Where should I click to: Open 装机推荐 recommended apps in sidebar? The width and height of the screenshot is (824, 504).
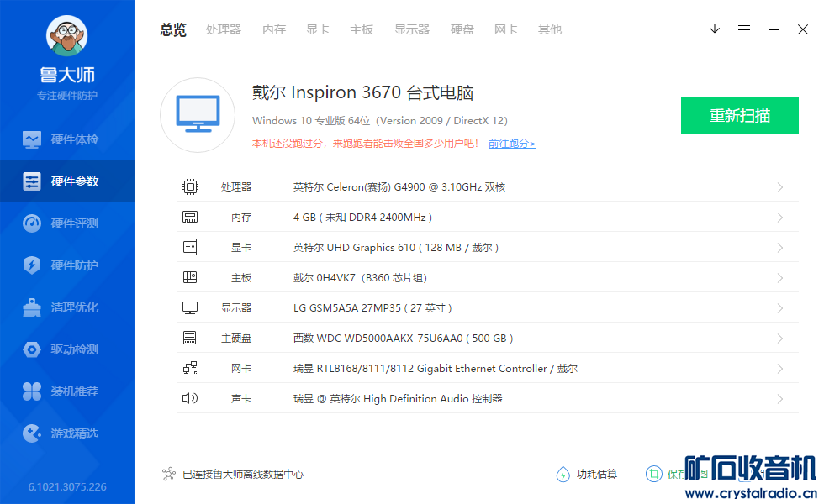coord(67,391)
